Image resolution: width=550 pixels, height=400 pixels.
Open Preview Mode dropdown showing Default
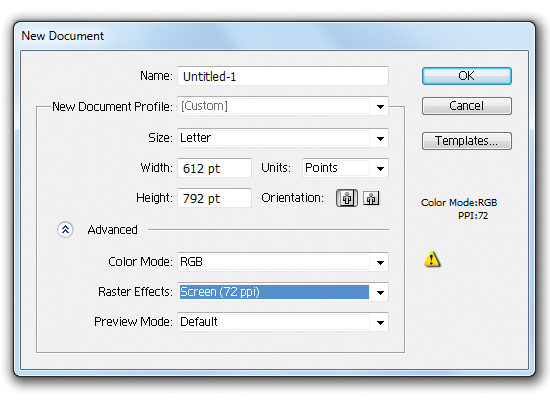click(x=283, y=322)
